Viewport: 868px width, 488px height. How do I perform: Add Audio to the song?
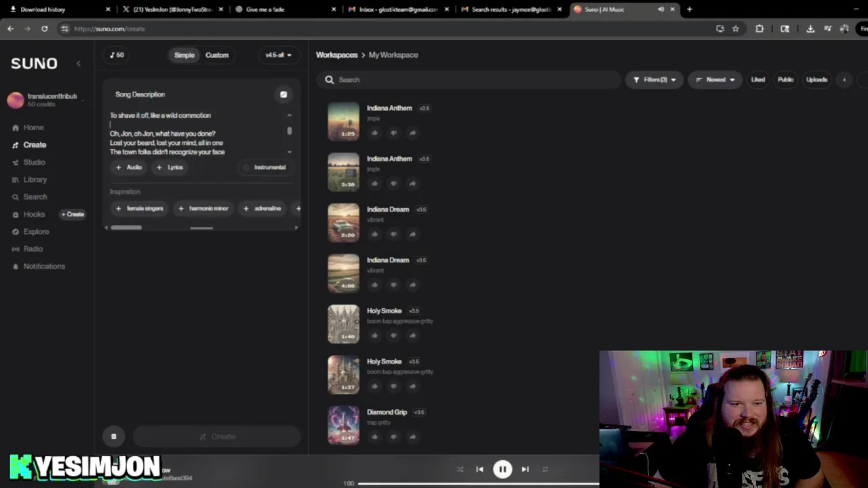point(129,167)
